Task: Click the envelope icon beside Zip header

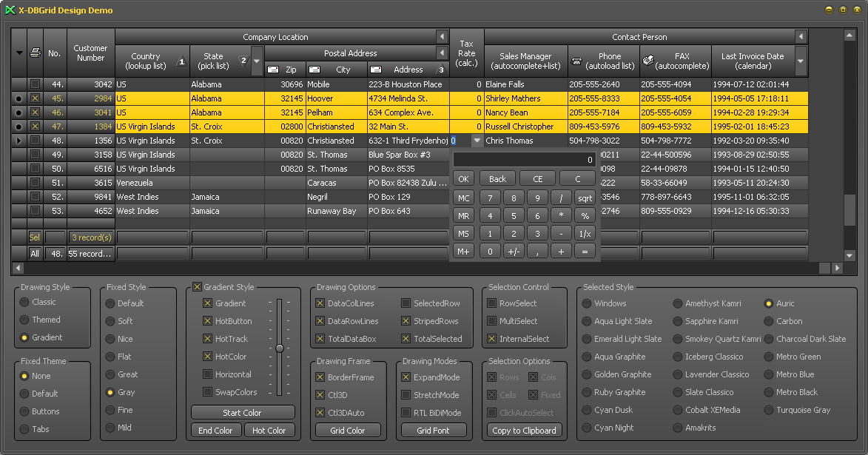Action: point(273,70)
